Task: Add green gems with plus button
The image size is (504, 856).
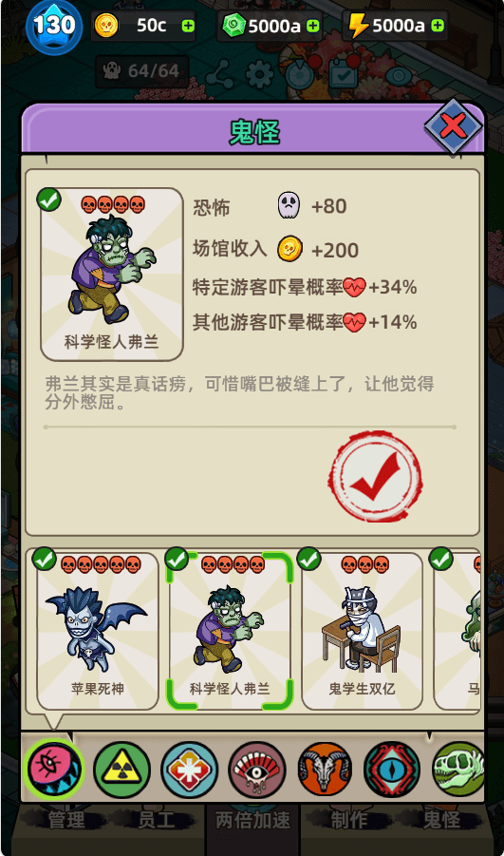Action: coord(313,26)
